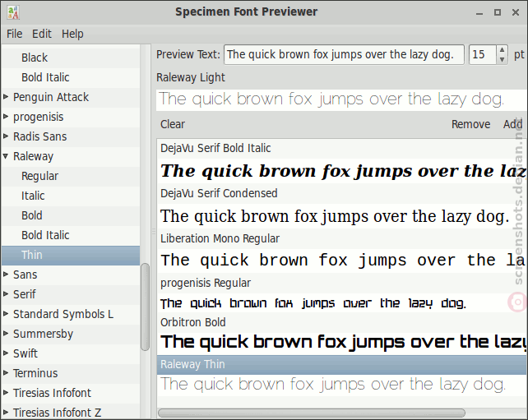The height and width of the screenshot is (420, 528).
Task: Expand the progenisis font family
Action: click(x=6, y=117)
